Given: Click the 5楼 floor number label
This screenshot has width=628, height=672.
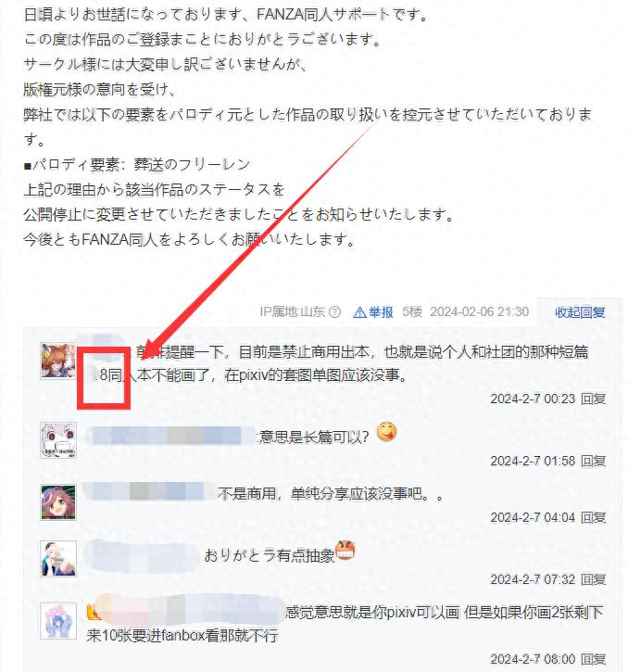Looking at the screenshot, I should (x=412, y=311).
